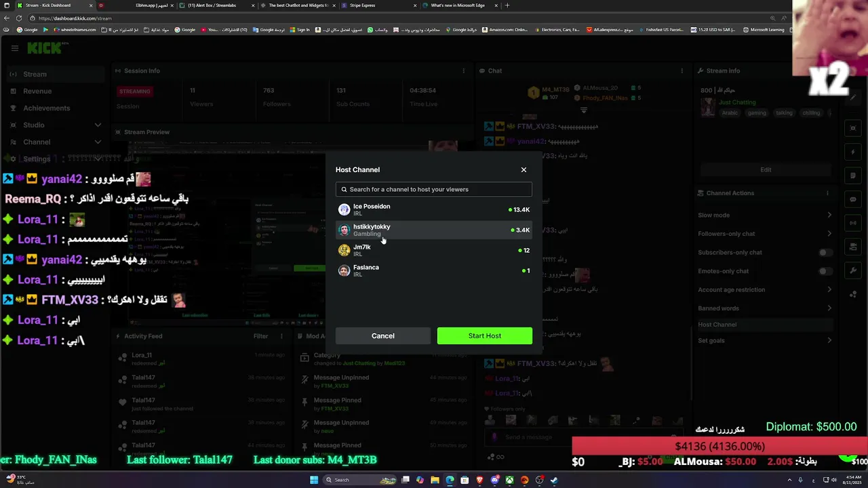Open Windows Start menu
This screenshot has height=488, width=868.
[314, 480]
